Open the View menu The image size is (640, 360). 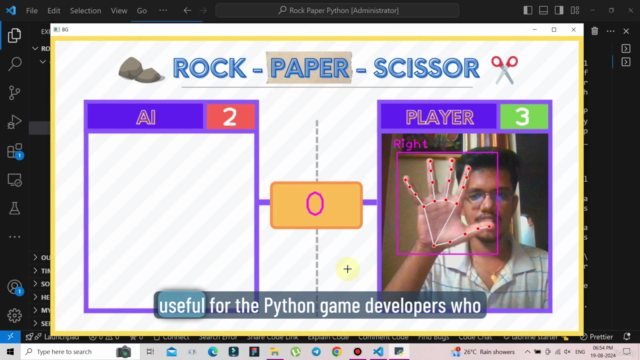[119, 11]
